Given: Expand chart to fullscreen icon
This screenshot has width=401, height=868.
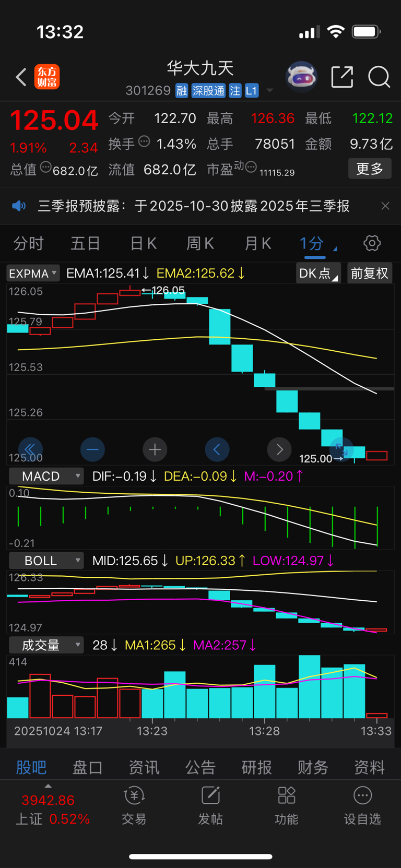Looking at the screenshot, I should point(341,449).
